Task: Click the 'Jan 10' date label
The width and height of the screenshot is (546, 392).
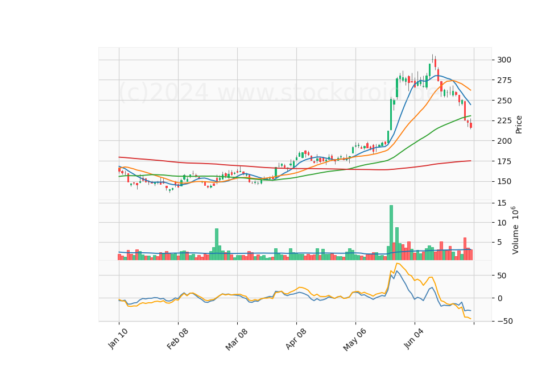Action: [118, 339]
